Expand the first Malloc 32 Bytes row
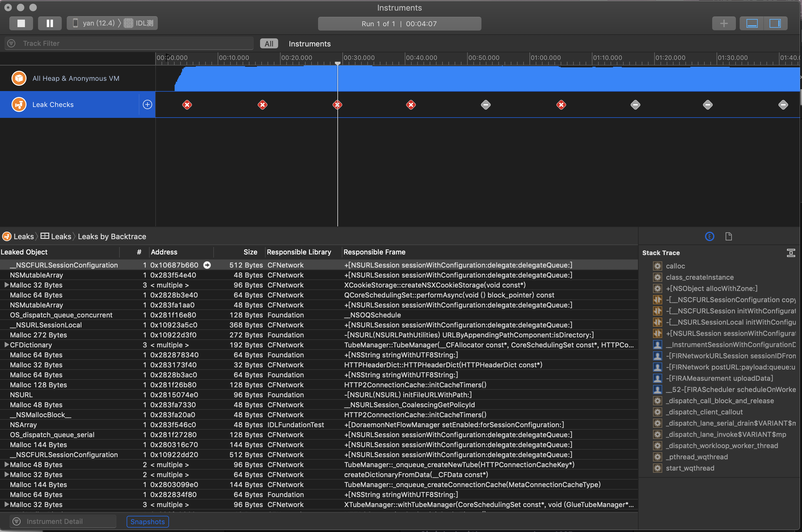 pyautogui.click(x=6, y=285)
